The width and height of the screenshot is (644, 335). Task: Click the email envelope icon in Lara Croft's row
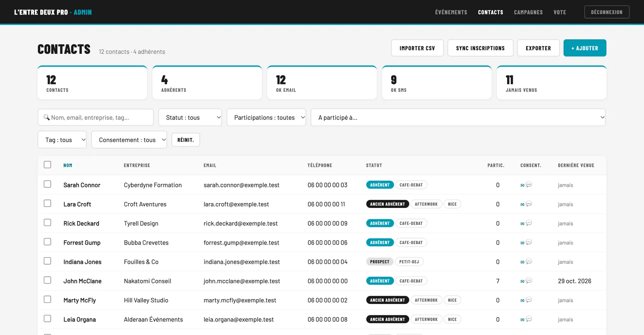point(522,205)
